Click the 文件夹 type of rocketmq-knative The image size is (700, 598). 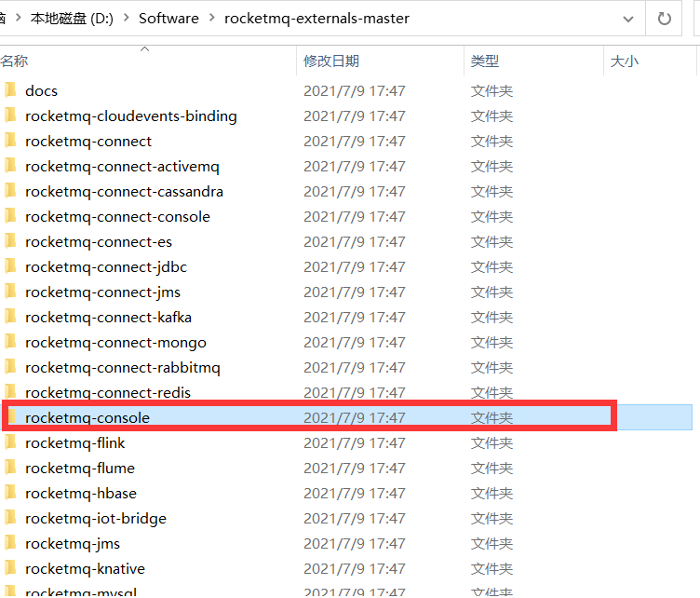[x=491, y=569]
